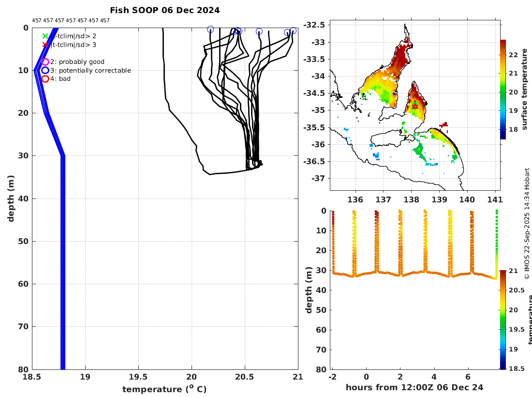Click the IMOS copyright timestamp text
532x397 pixels.
tap(527, 224)
